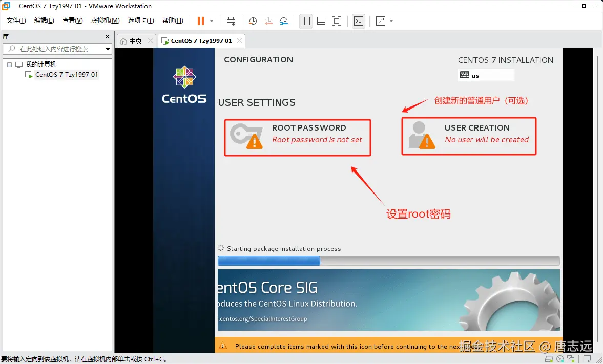Click the 'No user will be created' text
This screenshot has width=603, height=364.
tap(487, 140)
